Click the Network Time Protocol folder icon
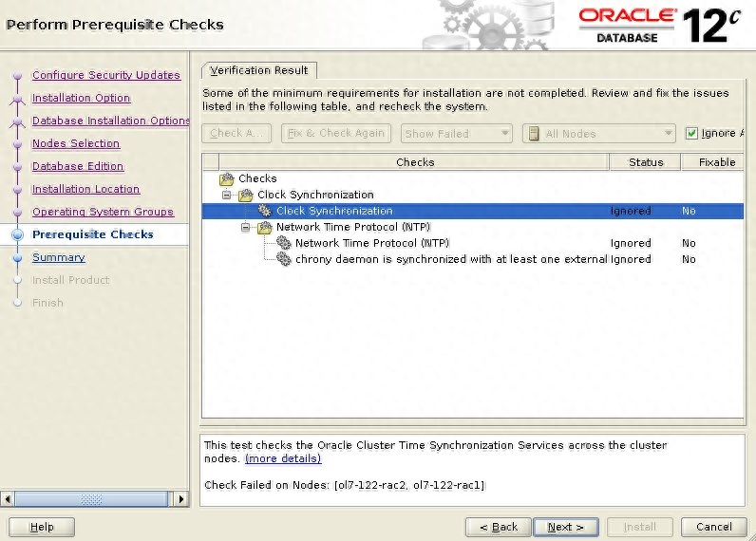 265,227
